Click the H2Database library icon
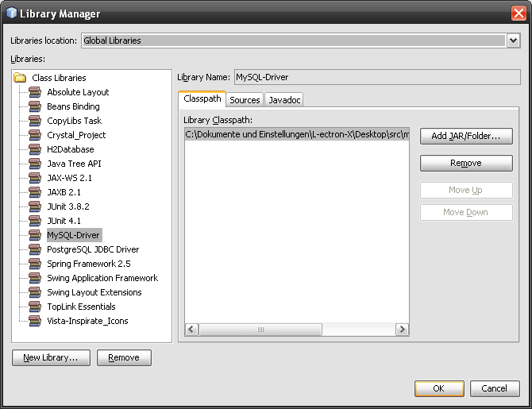Image resolution: width=532 pixels, height=409 pixels. pos(35,149)
